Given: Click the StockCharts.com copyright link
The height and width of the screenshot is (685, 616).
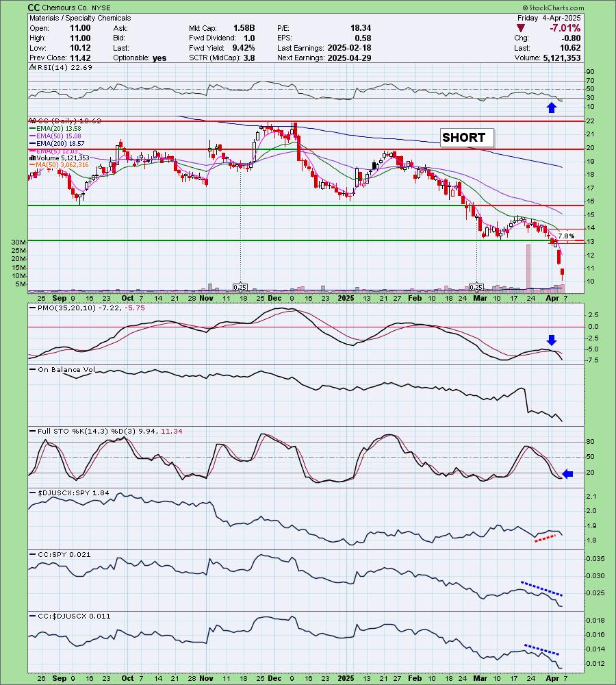Looking at the screenshot, I should [553, 8].
